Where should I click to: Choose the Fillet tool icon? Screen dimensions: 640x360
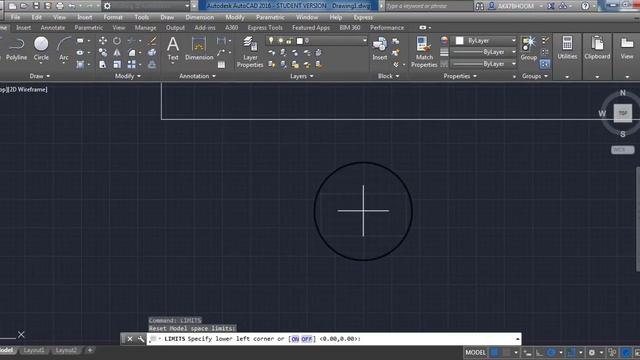pyautogui.click(x=131, y=53)
